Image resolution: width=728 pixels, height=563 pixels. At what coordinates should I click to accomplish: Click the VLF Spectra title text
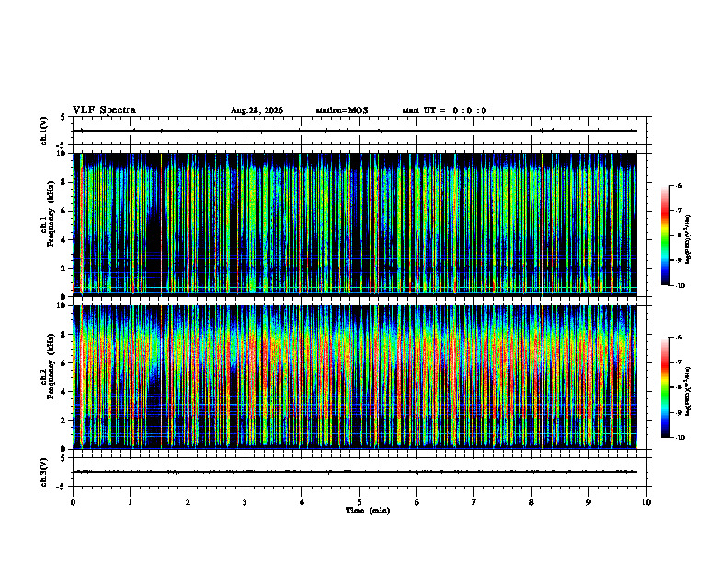click(x=104, y=110)
